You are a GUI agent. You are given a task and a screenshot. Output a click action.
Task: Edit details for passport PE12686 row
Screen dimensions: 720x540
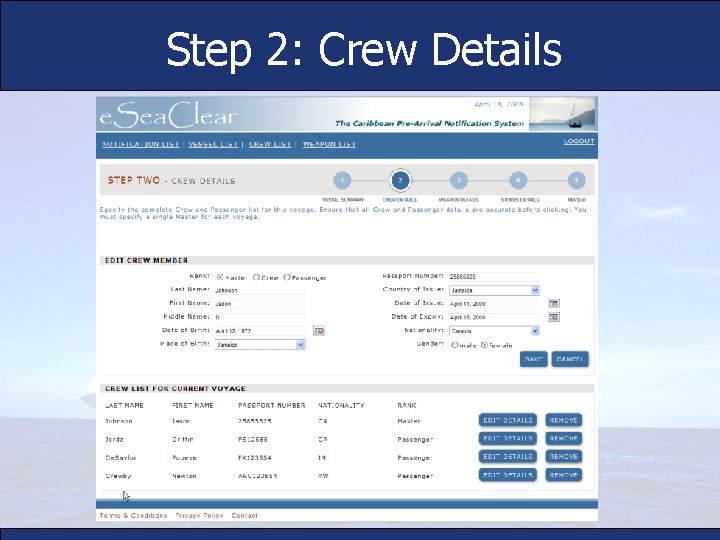click(x=507, y=439)
